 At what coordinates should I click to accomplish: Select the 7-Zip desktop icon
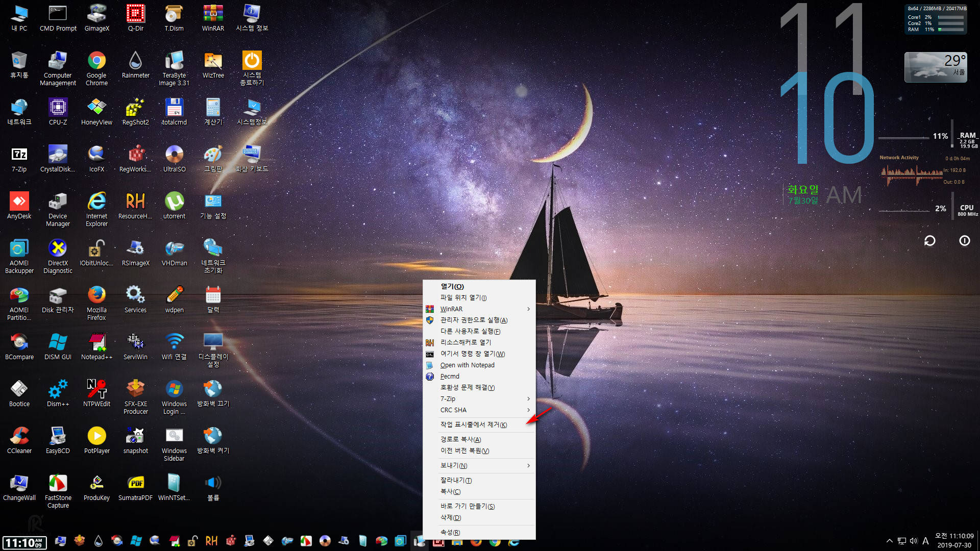point(19,159)
